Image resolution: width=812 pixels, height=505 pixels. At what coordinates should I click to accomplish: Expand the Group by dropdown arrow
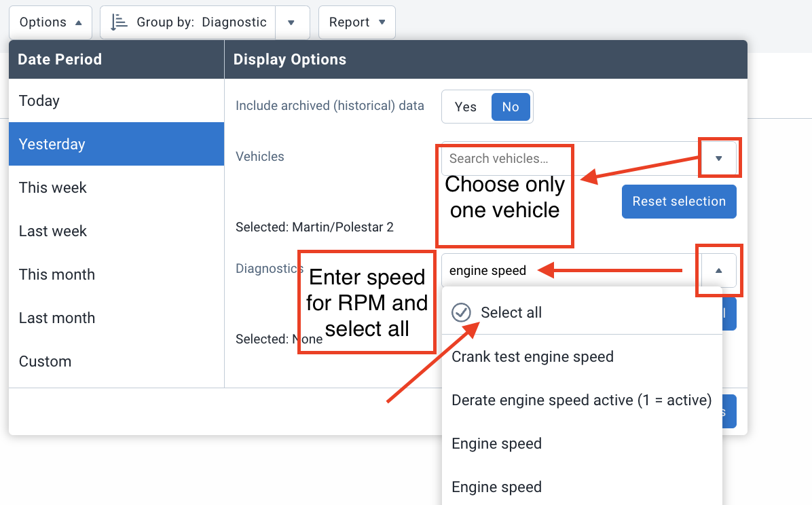pos(292,22)
